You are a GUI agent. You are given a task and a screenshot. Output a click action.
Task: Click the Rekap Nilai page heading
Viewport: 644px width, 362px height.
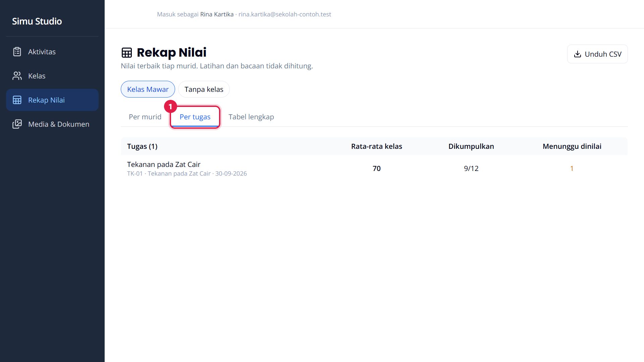[x=172, y=53]
